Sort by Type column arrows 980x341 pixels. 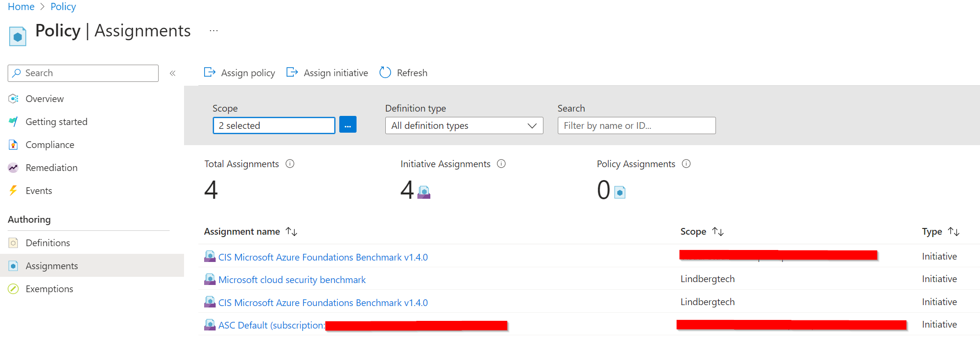[x=954, y=232]
